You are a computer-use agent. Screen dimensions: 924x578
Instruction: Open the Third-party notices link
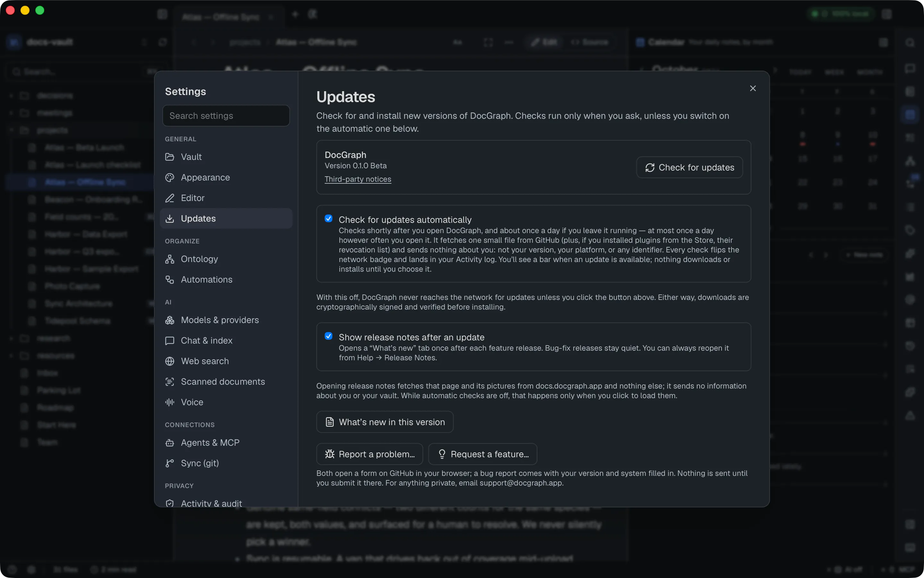pos(358,179)
